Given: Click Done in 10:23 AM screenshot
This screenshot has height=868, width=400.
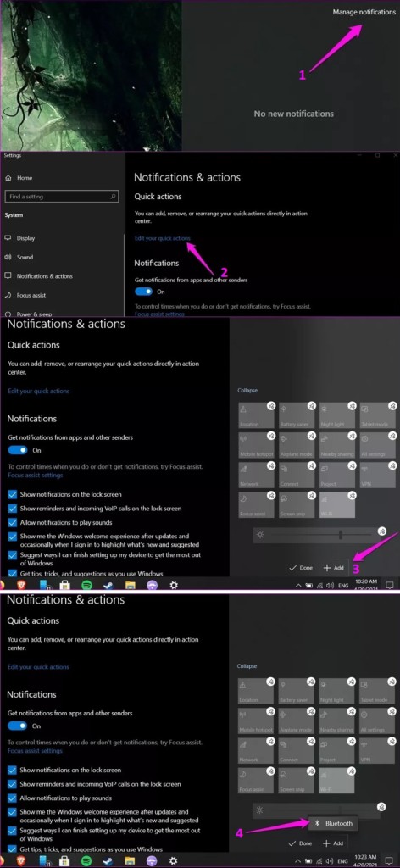Looking at the screenshot, I should (x=301, y=843).
